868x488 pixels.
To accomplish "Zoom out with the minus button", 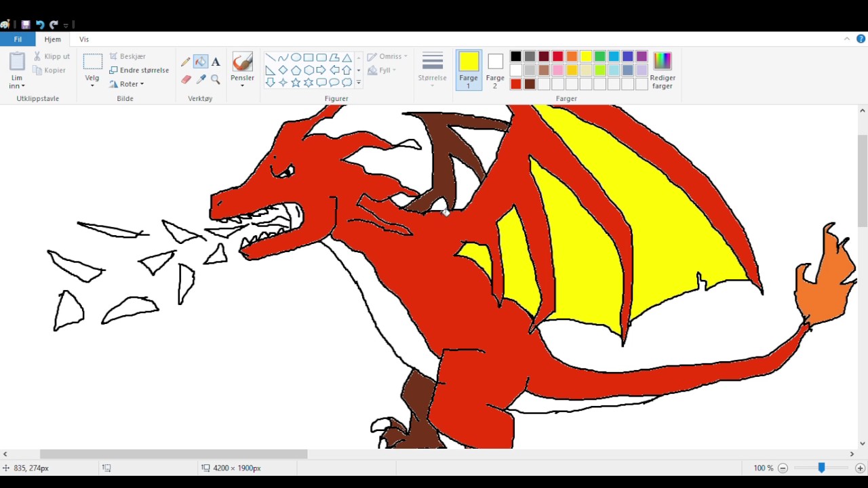I will [783, 468].
